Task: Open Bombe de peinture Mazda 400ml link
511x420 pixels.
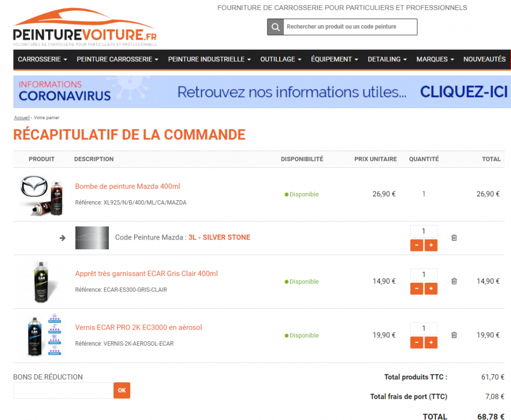Action: 127,186
